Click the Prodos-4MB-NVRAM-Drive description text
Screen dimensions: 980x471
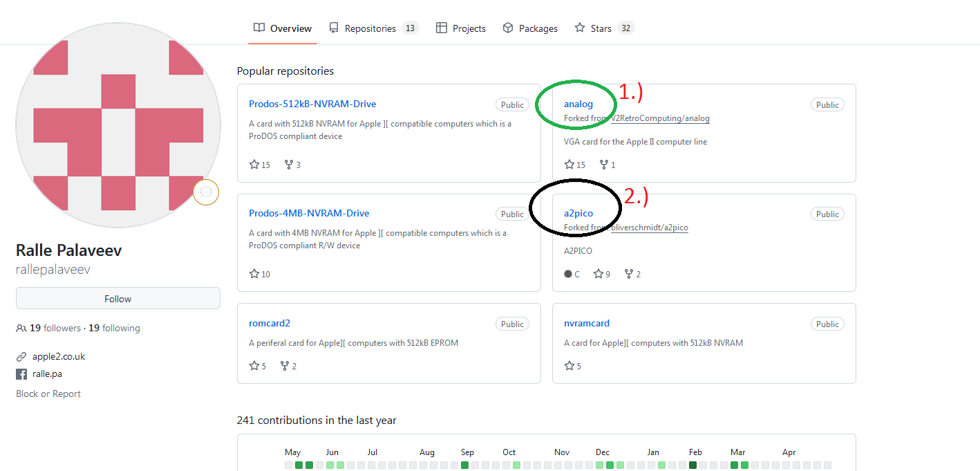378,239
